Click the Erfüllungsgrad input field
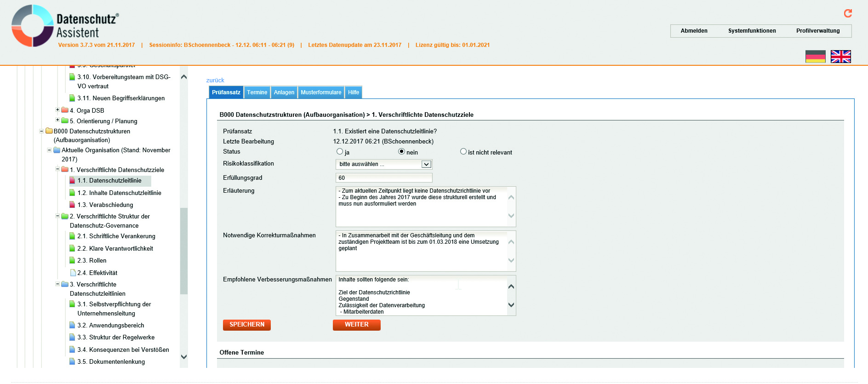Screen dimensions: 868x384 coord(383,178)
